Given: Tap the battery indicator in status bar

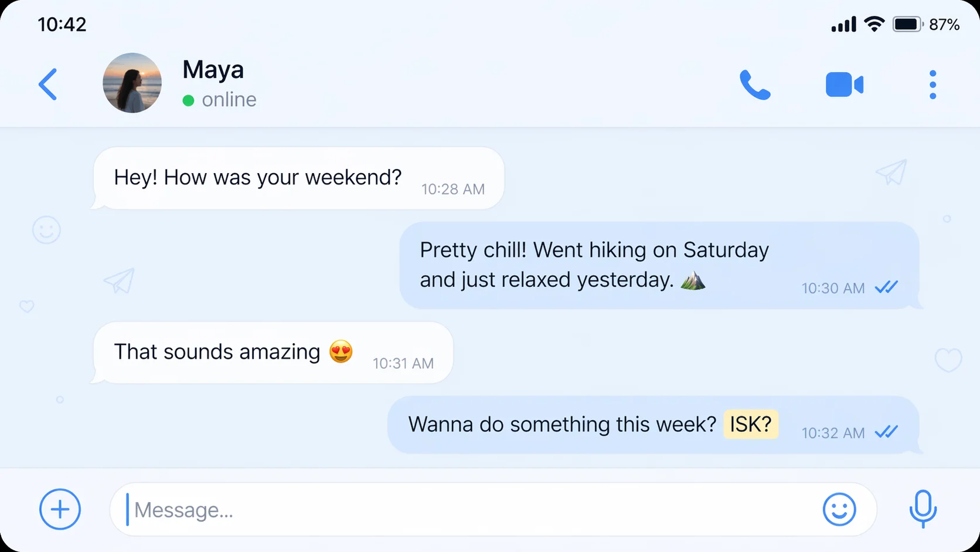Looking at the screenshot, I should click(x=907, y=25).
